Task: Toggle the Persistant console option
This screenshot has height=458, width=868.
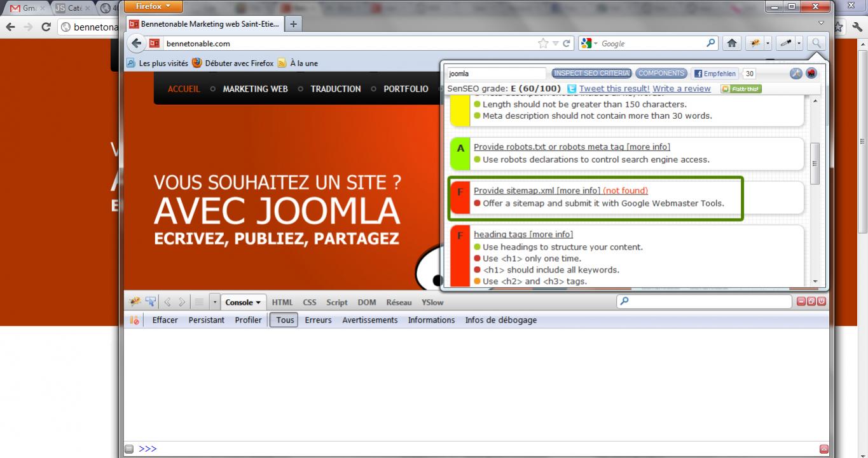Action: [x=206, y=320]
